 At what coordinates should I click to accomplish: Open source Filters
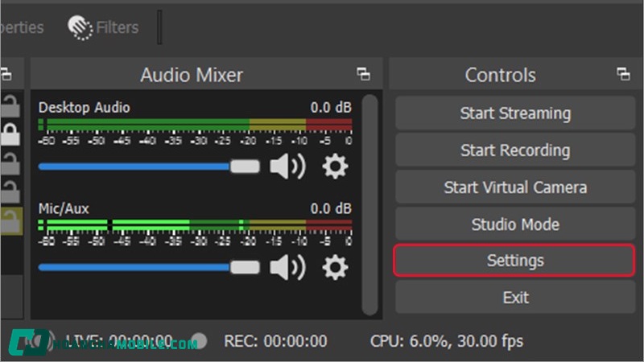point(103,27)
